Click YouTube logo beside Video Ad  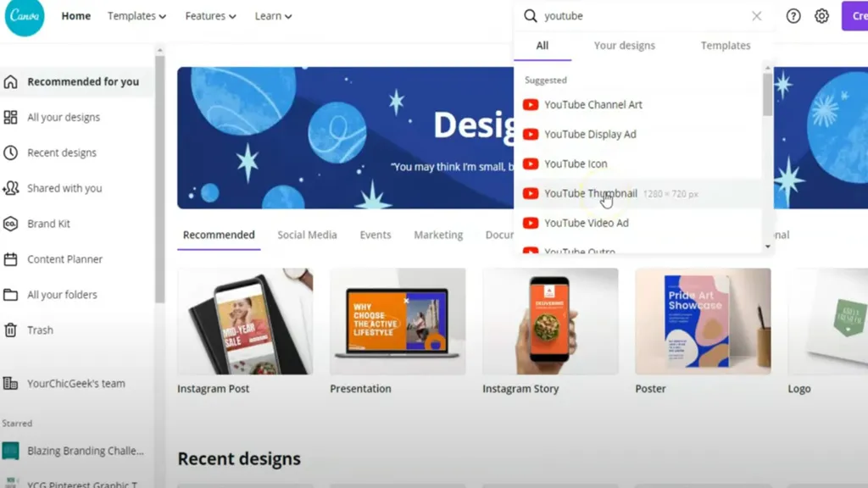click(x=531, y=223)
